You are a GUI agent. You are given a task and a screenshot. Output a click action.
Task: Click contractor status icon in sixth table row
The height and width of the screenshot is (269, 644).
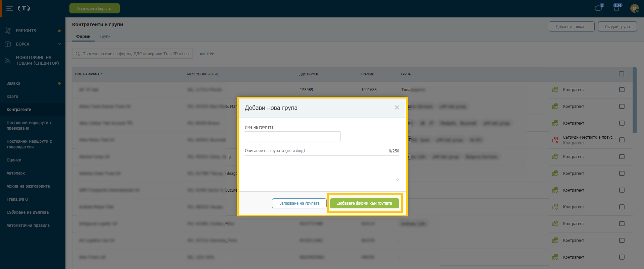555,174
